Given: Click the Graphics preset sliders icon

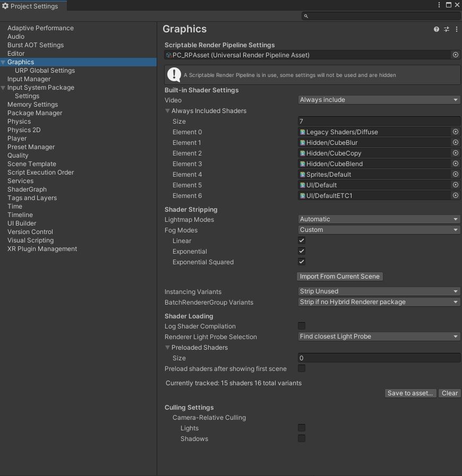Looking at the screenshot, I should tap(447, 29).
